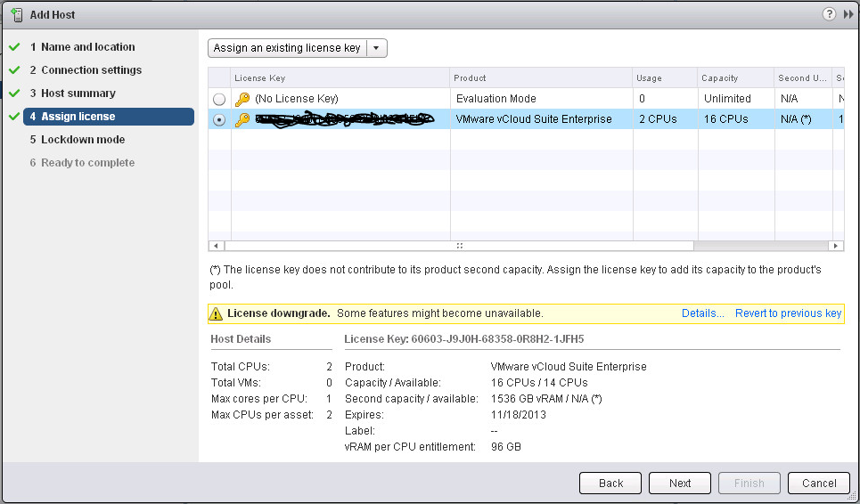The width and height of the screenshot is (860, 504).
Task: Select the vCloud Suite Enterprise license radio button
Action: tap(219, 120)
